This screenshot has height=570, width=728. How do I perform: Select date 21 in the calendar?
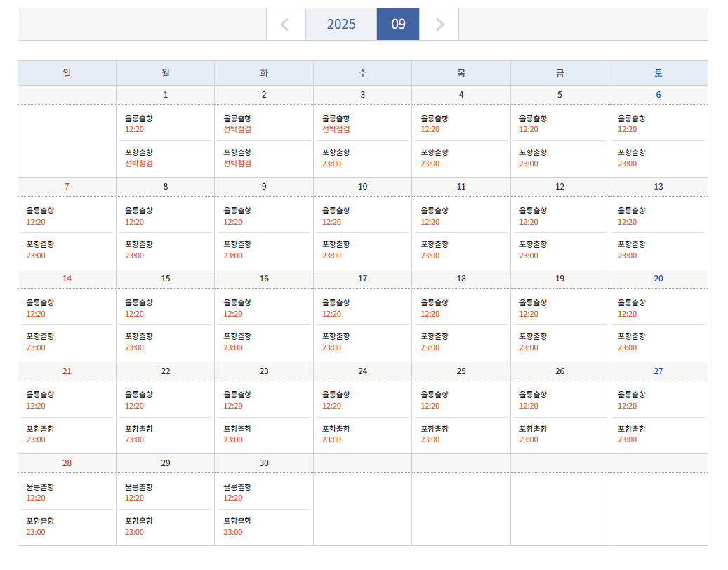67,371
